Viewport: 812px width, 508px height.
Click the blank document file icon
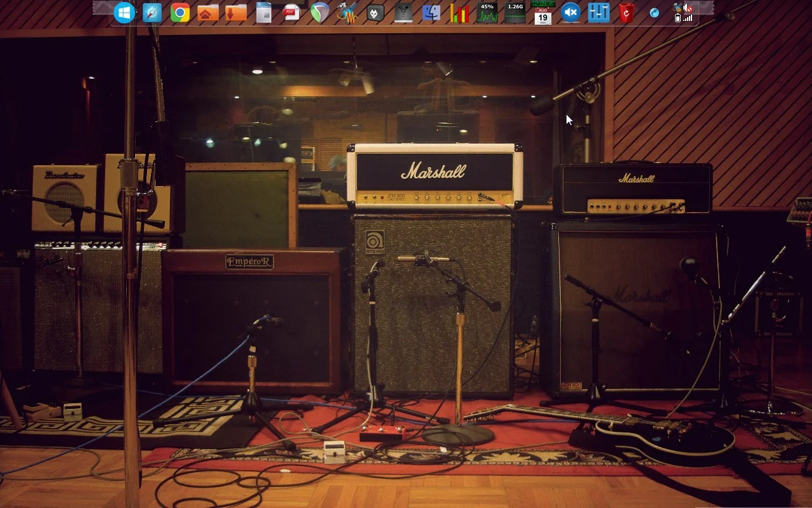click(264, 13)
